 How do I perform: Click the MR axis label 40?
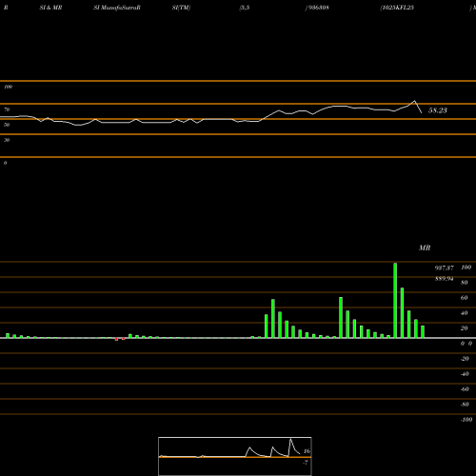[x=465, y=313]
